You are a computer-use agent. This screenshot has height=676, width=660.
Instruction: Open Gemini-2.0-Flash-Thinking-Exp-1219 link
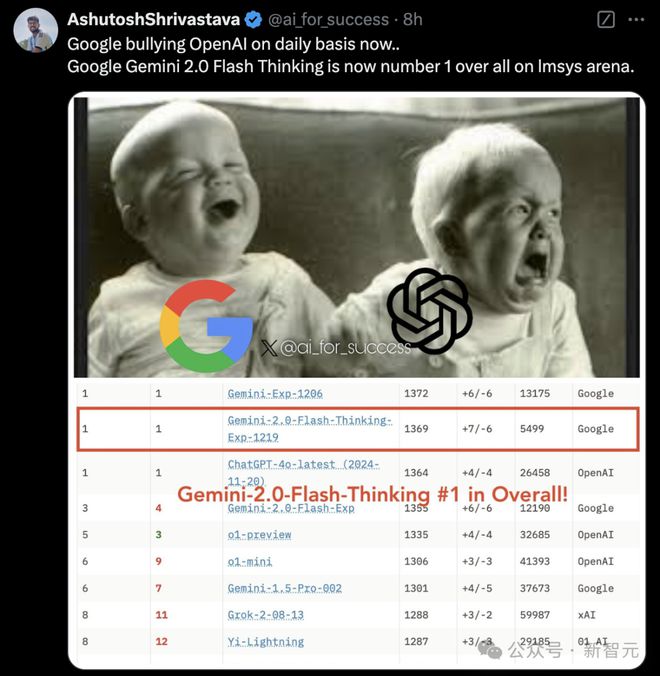(x=310, y=429)
